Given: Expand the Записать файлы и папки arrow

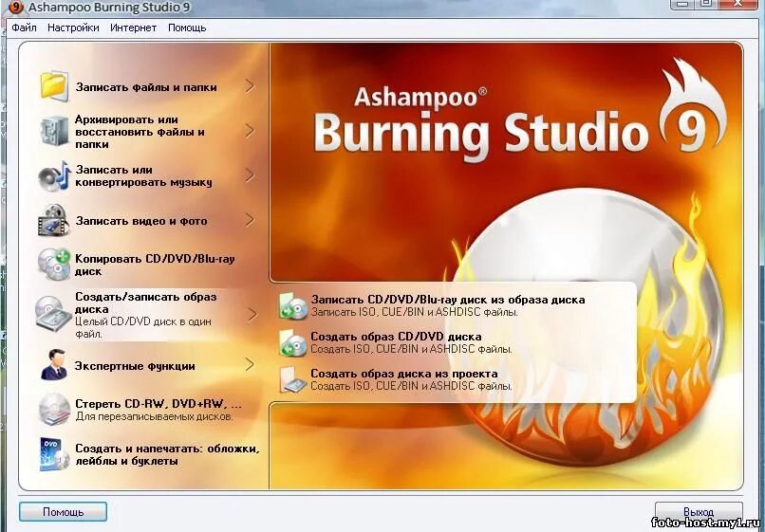Looking at the screenshot, I should [x=250, y=86].
